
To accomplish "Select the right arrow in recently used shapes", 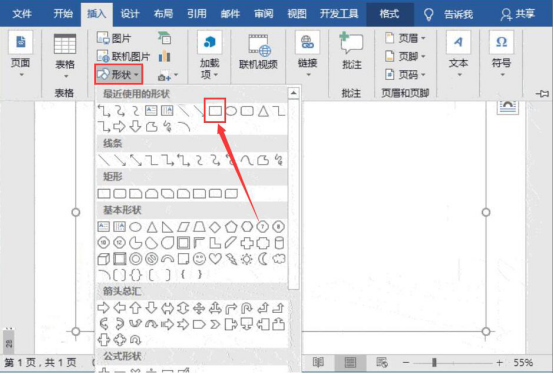I will click(119, 126).
